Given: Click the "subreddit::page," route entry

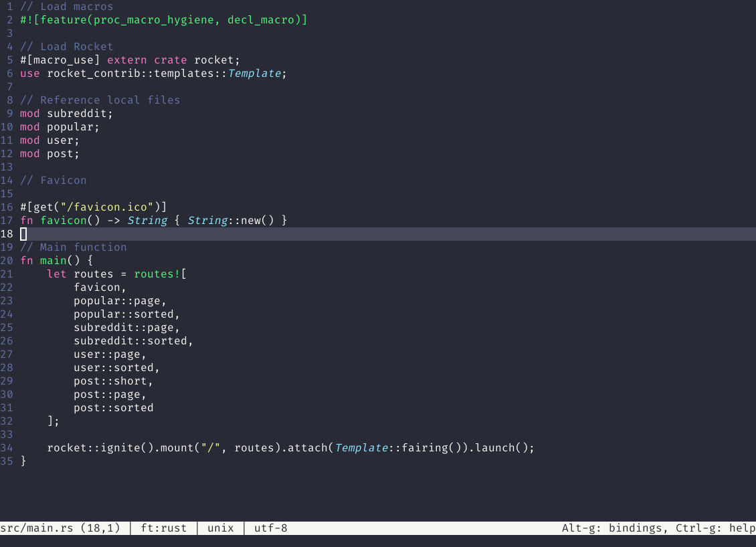Looking at the screenshot, I should [x=127, y=328].
